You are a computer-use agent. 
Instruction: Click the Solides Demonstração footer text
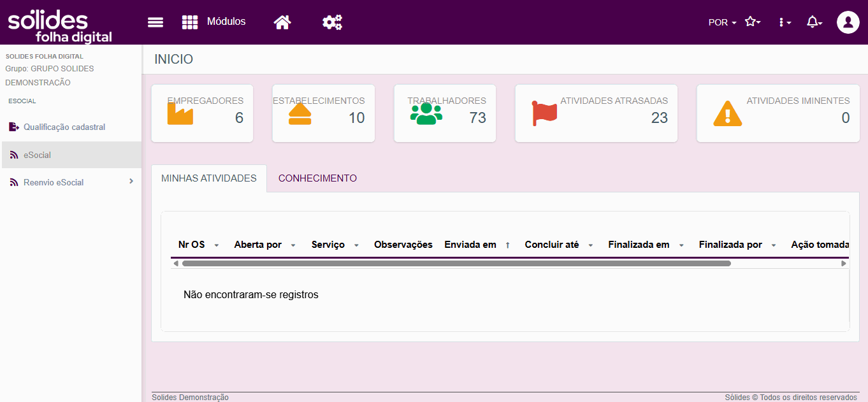click(x=190, y=398)
